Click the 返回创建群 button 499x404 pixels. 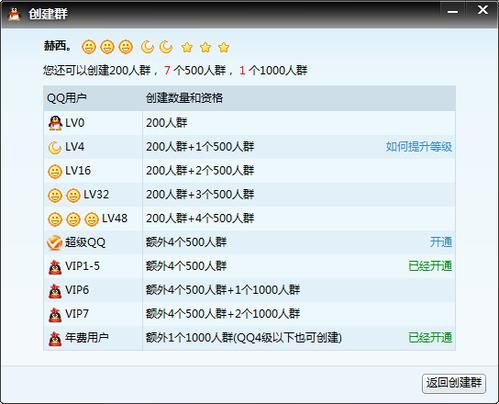(454, 383)
